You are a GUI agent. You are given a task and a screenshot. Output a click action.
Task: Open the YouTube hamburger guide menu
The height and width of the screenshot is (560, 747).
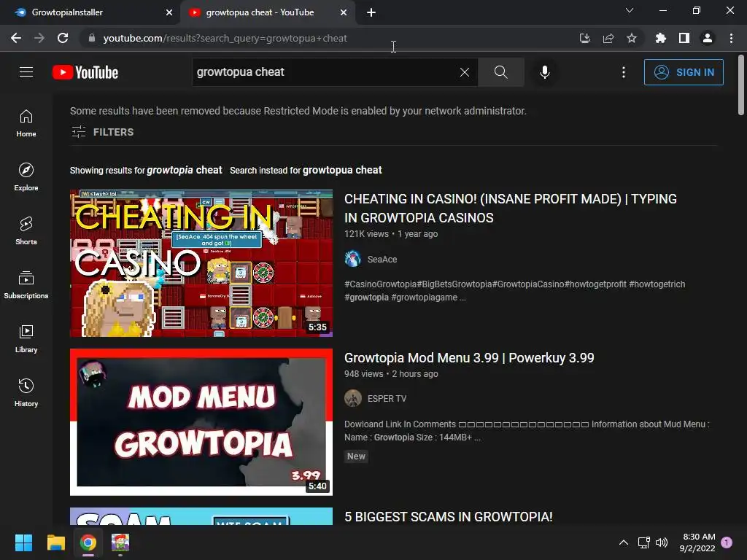pyautogui.click(x=26, y=72)
